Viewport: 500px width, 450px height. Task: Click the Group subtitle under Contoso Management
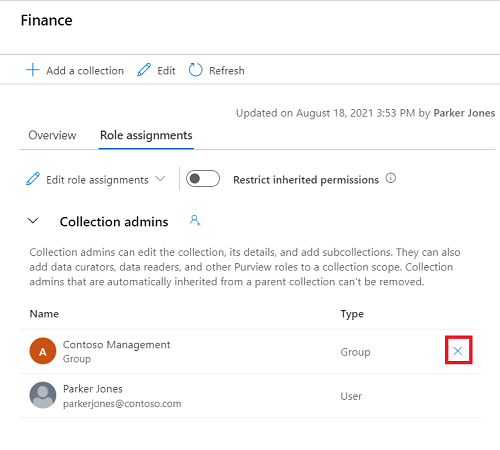[x=77, y=359]
